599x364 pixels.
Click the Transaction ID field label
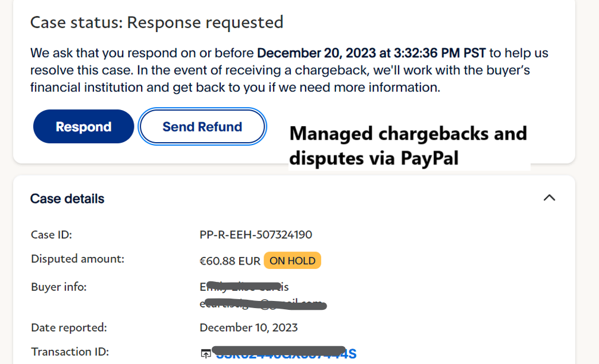(x=70, y=352)
